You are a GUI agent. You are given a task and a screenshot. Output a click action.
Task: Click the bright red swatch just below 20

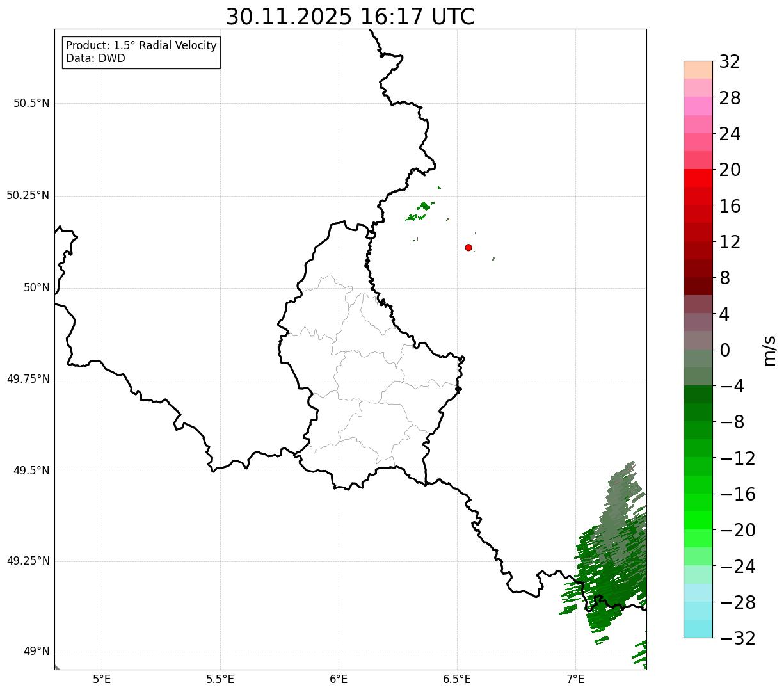698,178
